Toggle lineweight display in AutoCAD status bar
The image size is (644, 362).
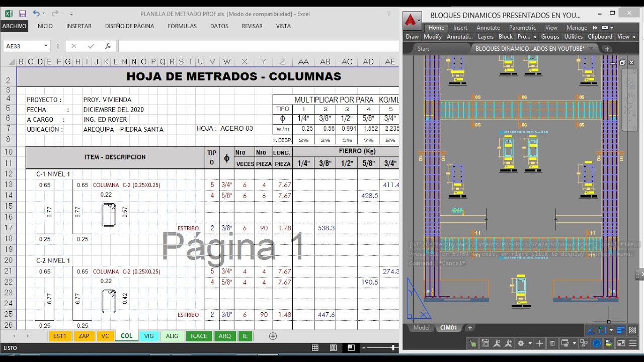[x=621, y=330]
